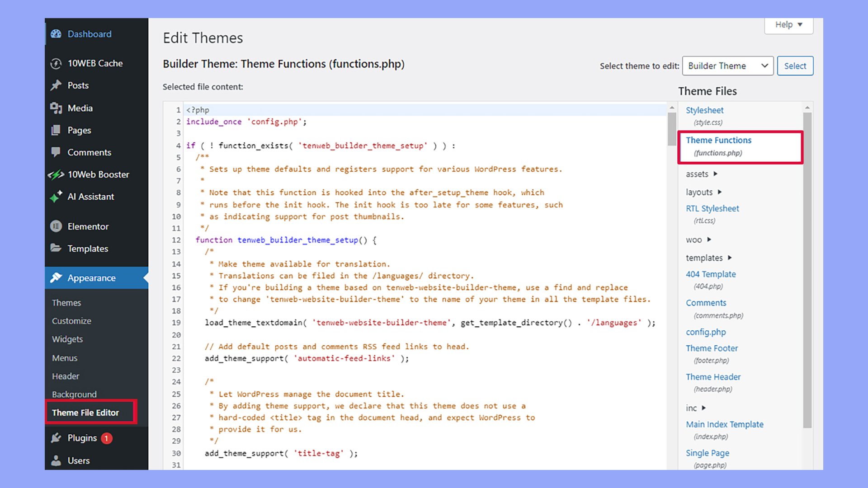Select the Appearance paintbrush icon

click(56, 278)
